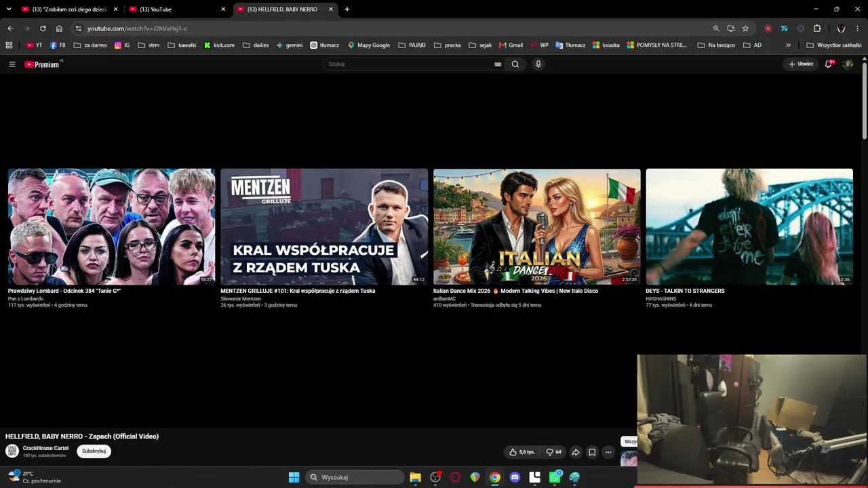Go to YouTube Premium home logo

(42, 64)
